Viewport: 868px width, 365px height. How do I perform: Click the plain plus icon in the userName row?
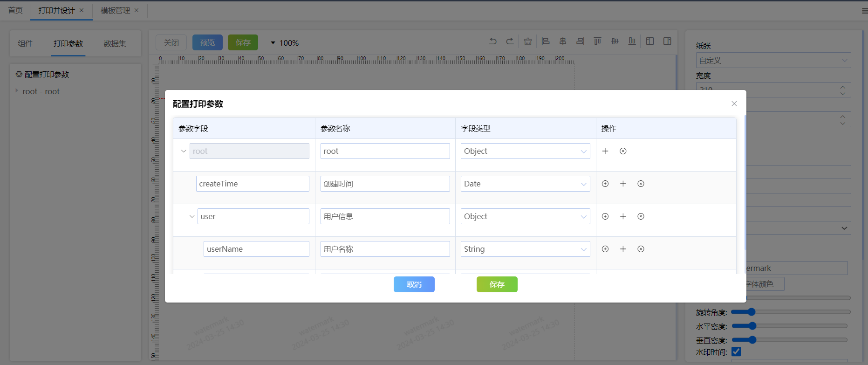(x=623, y=249)
